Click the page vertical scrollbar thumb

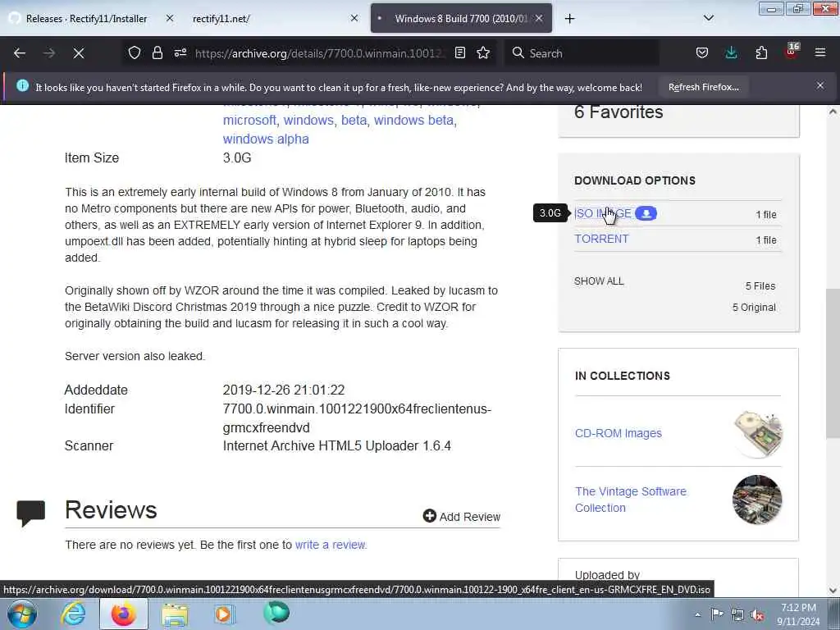click(832, 363)
